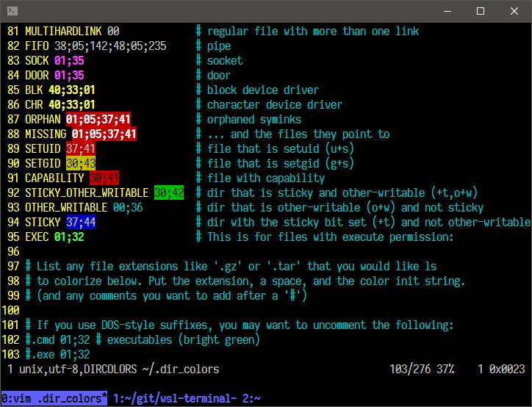The width and height of the screenshot is (532, 407).
Task: Maximize the terminal window
Action: [x=481, y=11]
